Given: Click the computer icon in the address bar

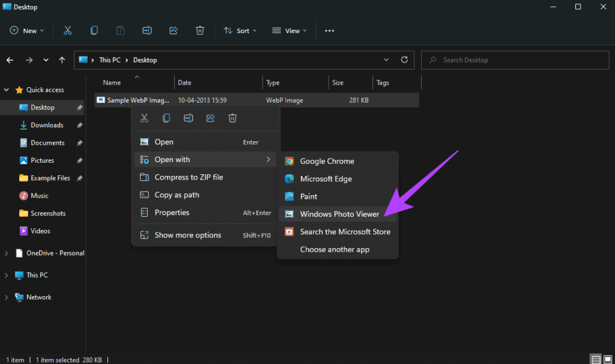Looking at the screenshot, I should point(83,59).
